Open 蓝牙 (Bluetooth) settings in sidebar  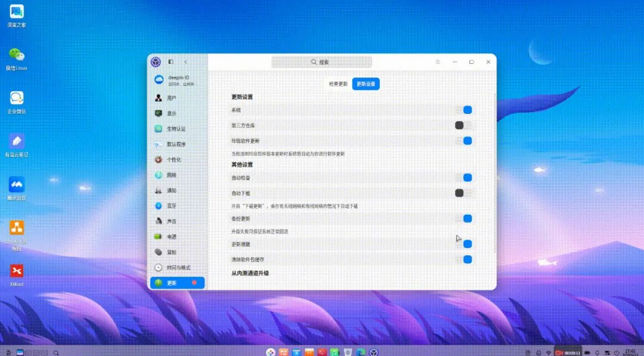tap(178, 206)
